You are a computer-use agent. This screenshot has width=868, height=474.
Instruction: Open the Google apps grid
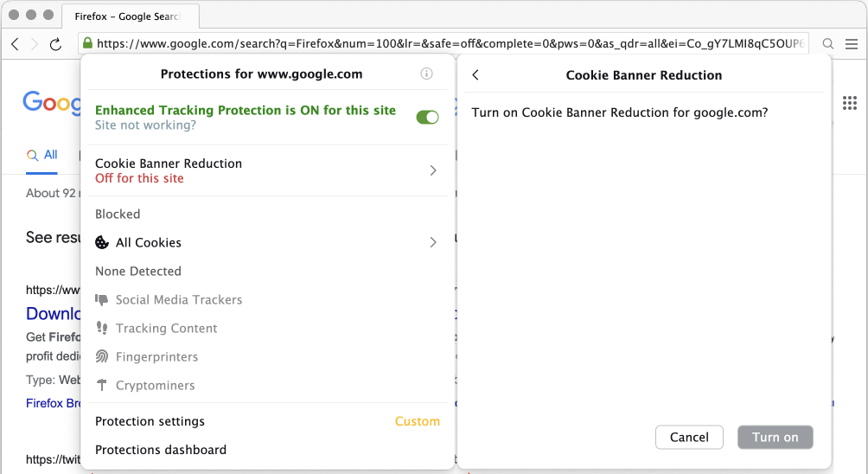tap(850, 104)
